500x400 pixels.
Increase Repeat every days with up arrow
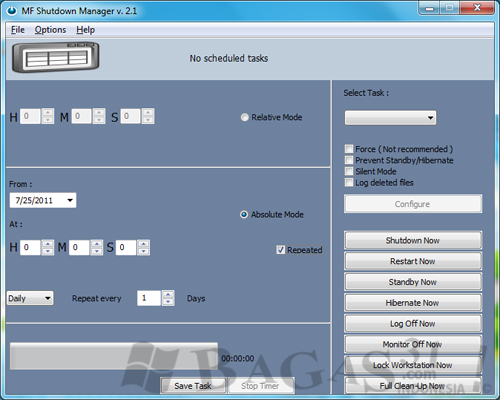pos(168,294)
